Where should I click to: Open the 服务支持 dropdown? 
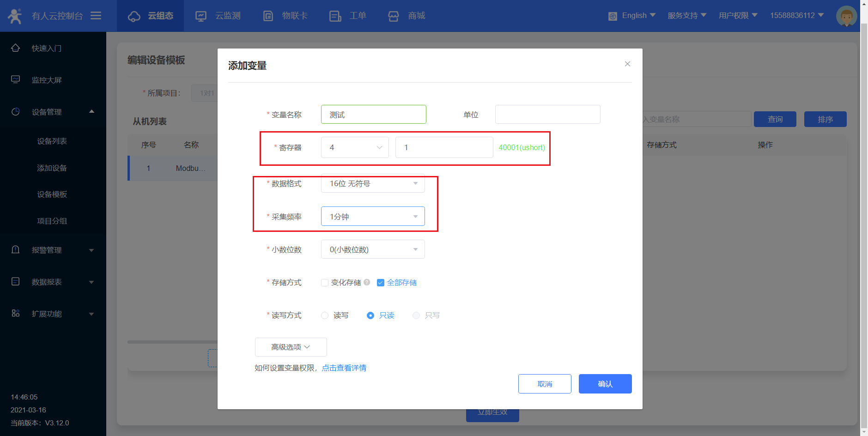(x=687, y=16)
